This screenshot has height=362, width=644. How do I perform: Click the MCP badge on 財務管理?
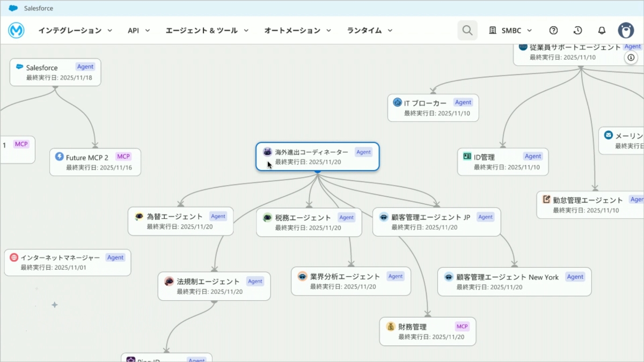(462, 327)
